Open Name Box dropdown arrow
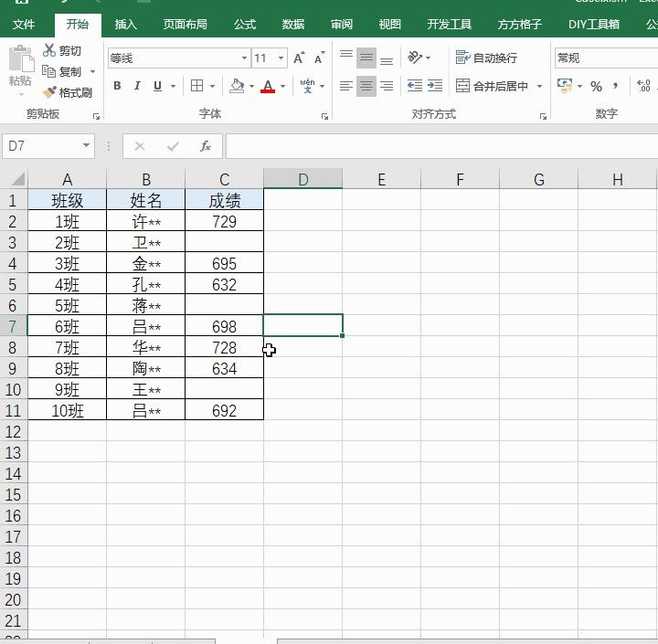The width and height of the screenshot is (658, 644). pyautogui.click(x=86, y=146)
